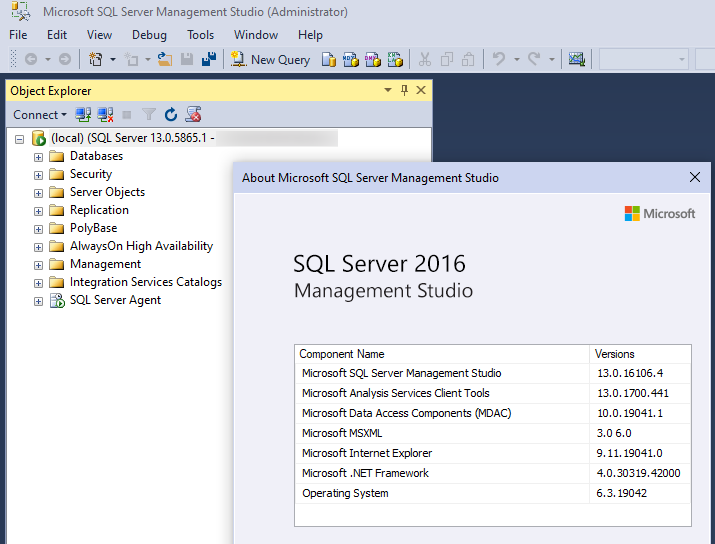Image resolution: width=715 pixels, height=544 pixels.
Task: Click the Database Engine Query icon
Action: pos(328,59)
